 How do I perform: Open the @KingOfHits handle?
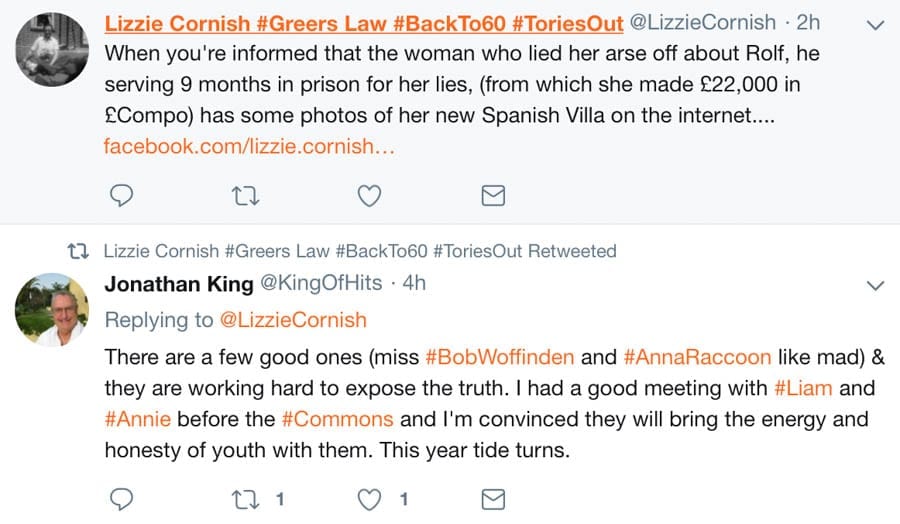click(321, 283)
